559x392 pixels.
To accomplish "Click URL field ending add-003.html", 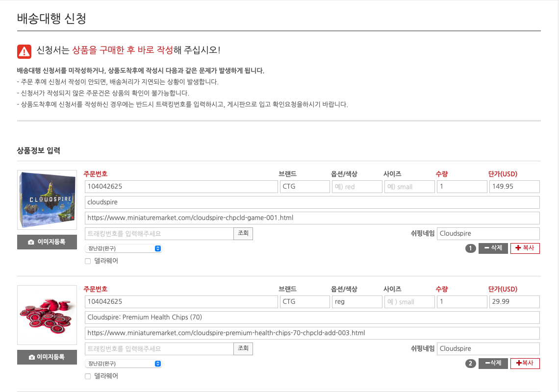I will (x=312, y=333).
